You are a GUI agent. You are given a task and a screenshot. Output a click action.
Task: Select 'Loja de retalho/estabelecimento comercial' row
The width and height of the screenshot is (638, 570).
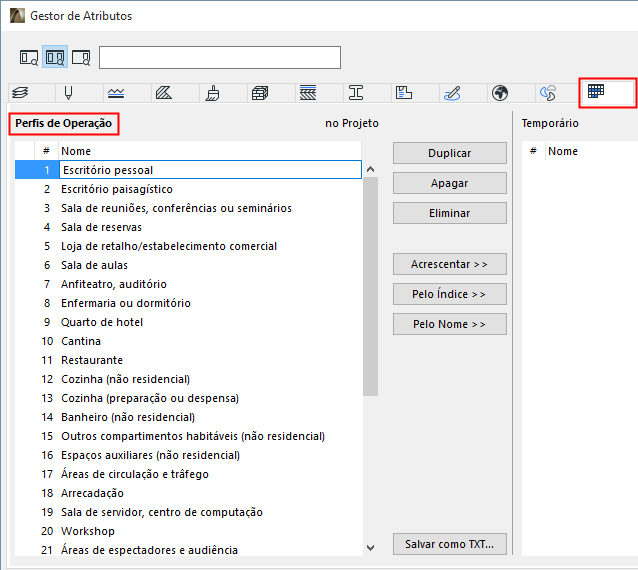click(188, 246)
